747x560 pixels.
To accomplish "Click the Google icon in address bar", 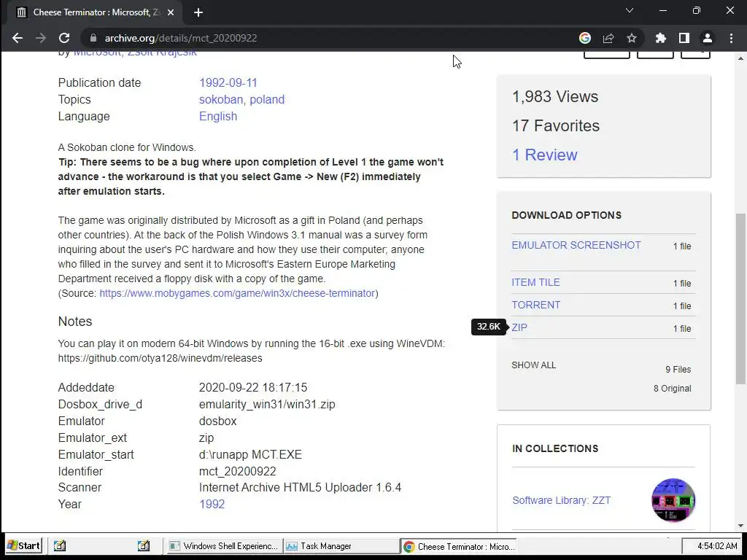I will [585, 38].
